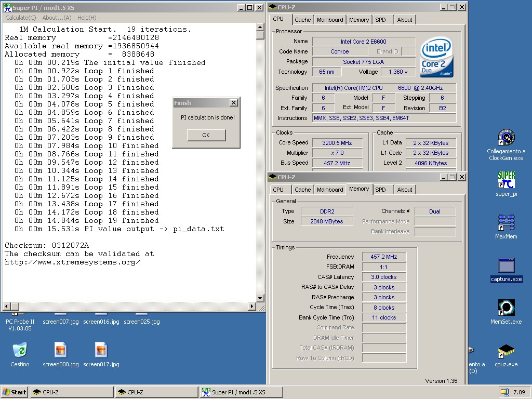Open the MaxMem desktop icon

coord(506,222)
